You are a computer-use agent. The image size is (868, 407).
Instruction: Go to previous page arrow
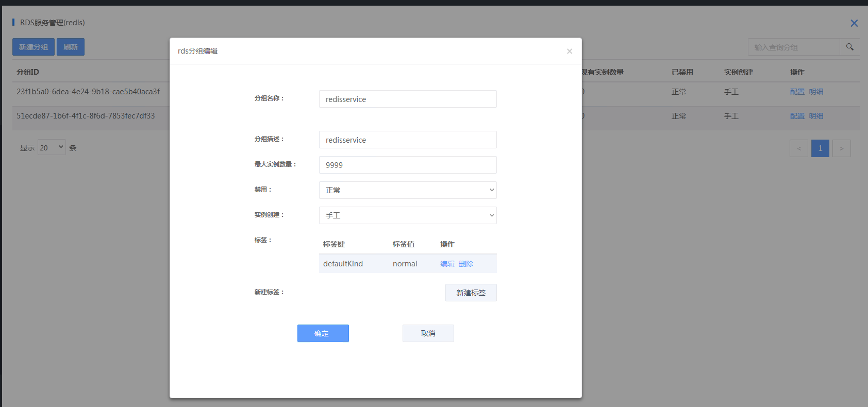point(799,148)
